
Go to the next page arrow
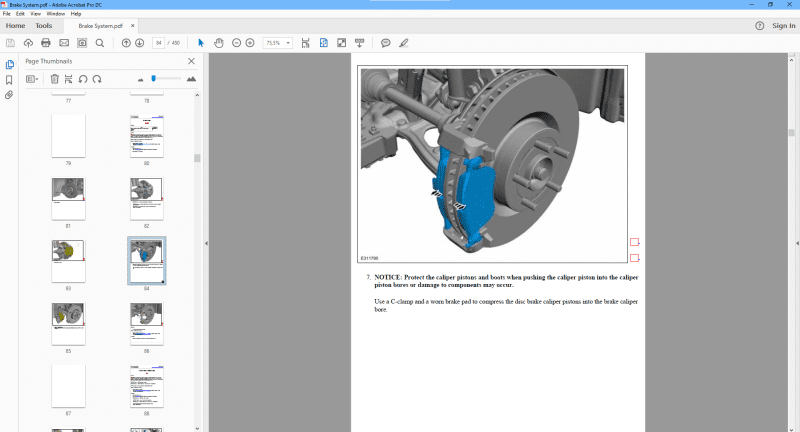(x=140, y=43)
